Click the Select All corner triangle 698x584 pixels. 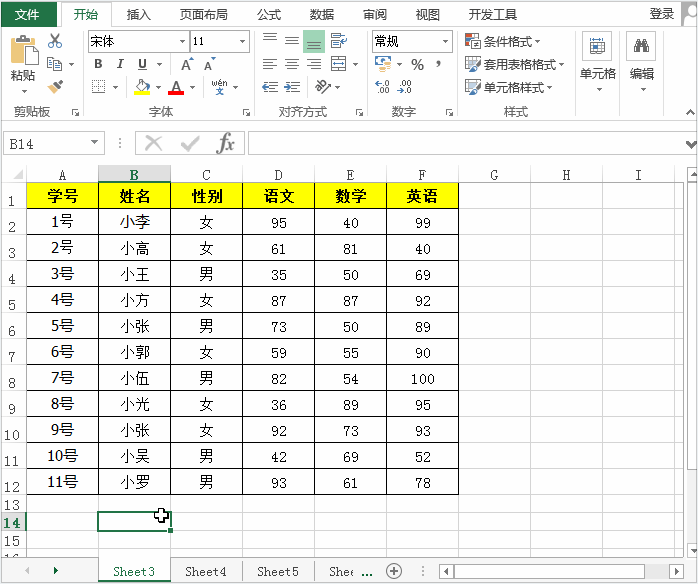[x=17, y=174]
